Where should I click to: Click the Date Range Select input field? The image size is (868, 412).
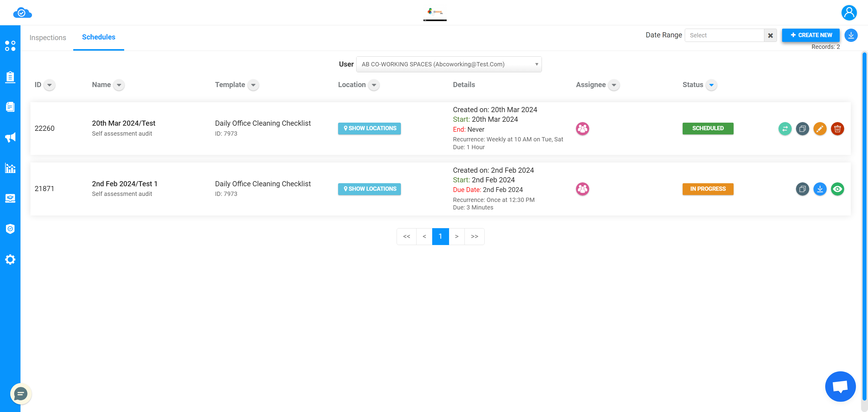point(724,35)
